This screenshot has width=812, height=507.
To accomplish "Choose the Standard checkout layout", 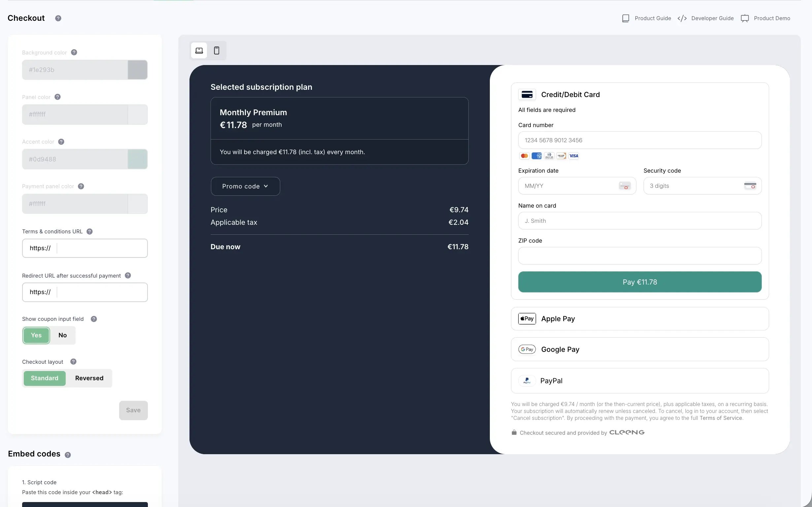I will (x=45, y=378).
